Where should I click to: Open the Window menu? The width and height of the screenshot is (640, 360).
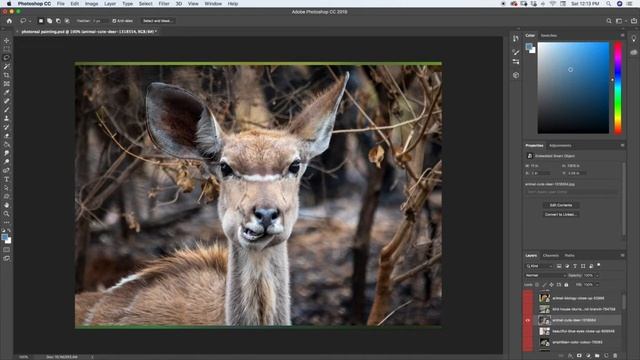pyautogui.click(x=213, y=4)
